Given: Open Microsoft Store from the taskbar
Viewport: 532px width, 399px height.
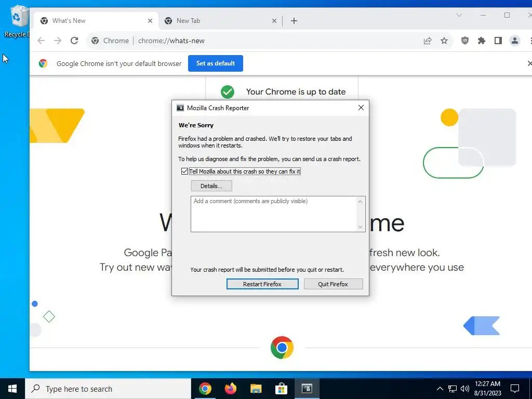Looking at the screenshot, I should point(281,389).
